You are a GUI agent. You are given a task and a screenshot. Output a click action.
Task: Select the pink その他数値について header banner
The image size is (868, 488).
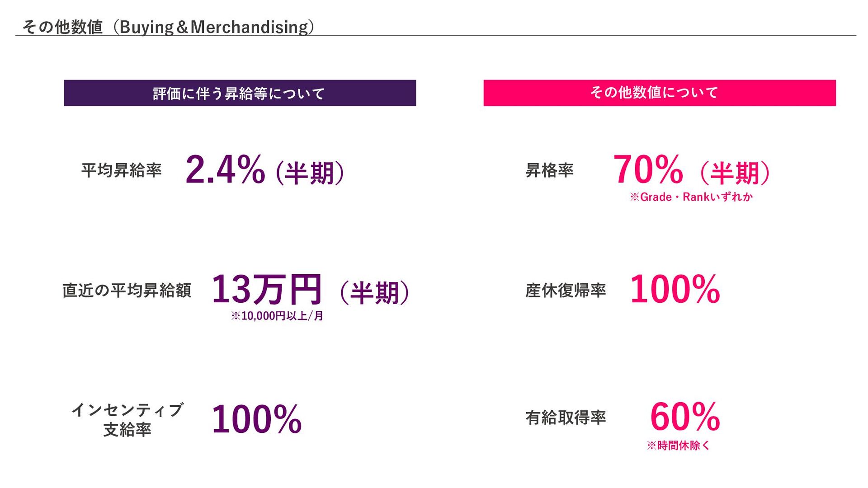coord(660,93)
